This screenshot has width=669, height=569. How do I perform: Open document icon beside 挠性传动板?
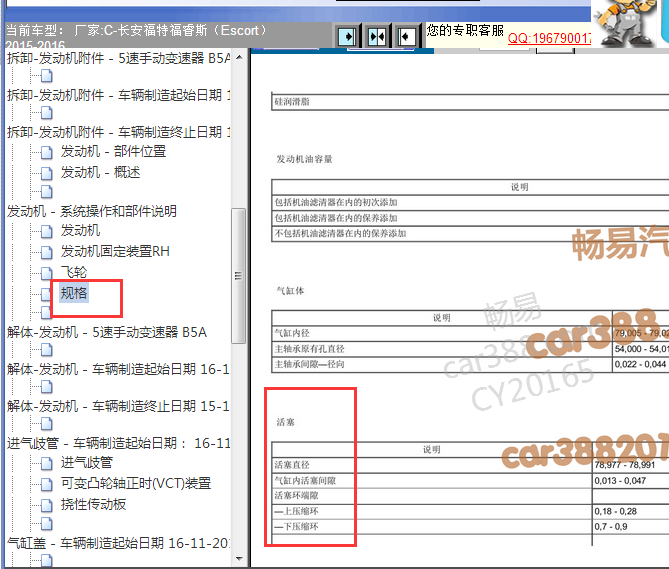pos(47,505)
